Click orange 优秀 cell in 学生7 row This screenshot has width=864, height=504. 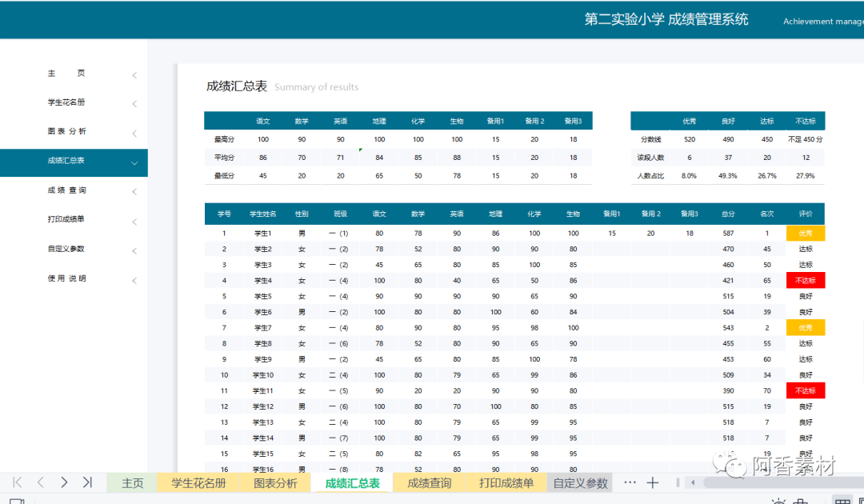coord(805,328)
